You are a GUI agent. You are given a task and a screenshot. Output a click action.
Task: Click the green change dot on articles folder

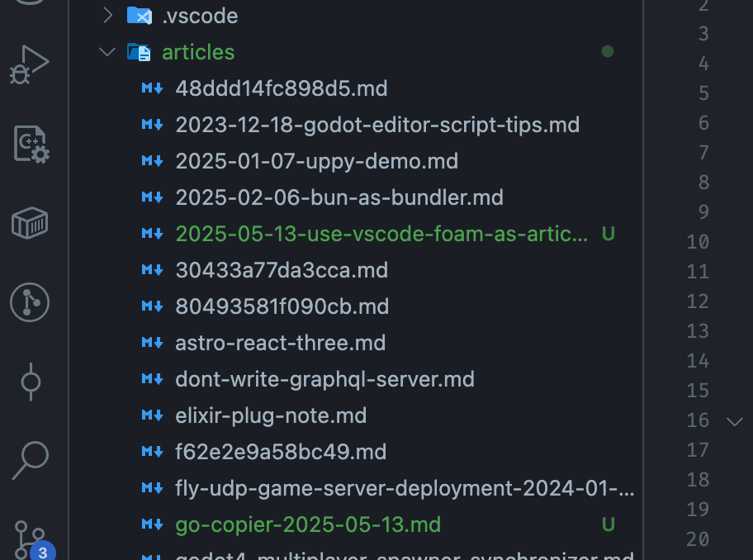pos(608,51)
